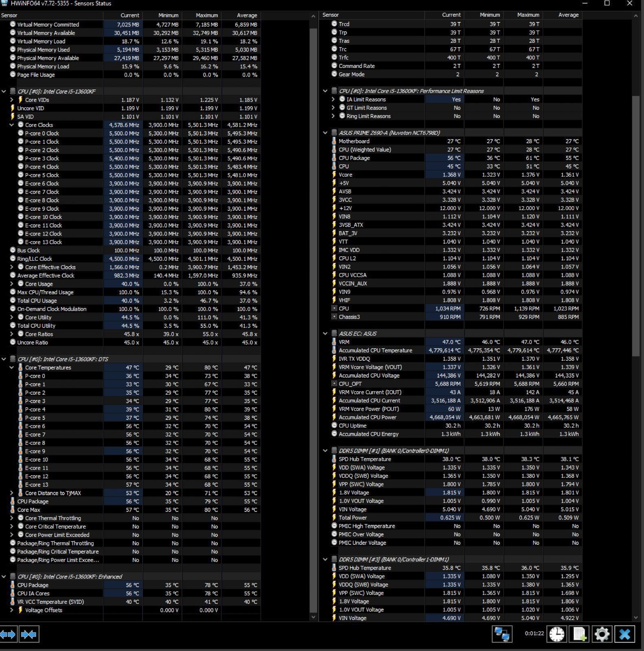Expand the Core Usage row
The height and width of the screenshot is (651, 644).
point(12,284)
